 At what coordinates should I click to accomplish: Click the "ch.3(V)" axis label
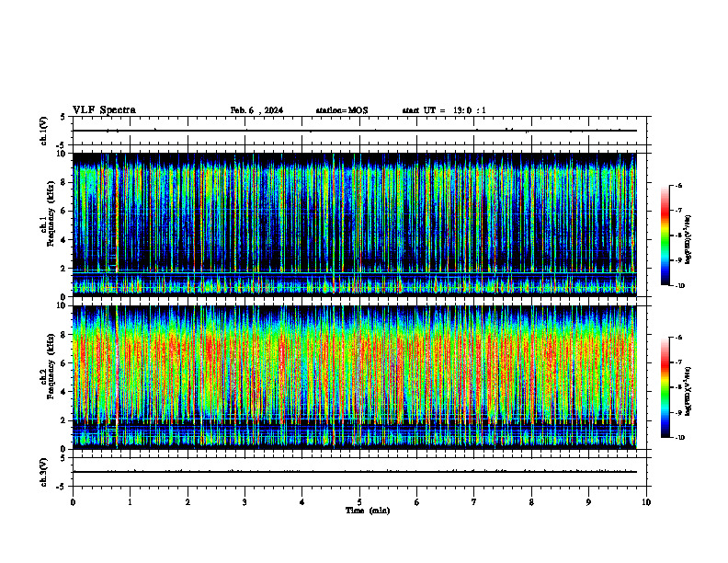[43, 472]
